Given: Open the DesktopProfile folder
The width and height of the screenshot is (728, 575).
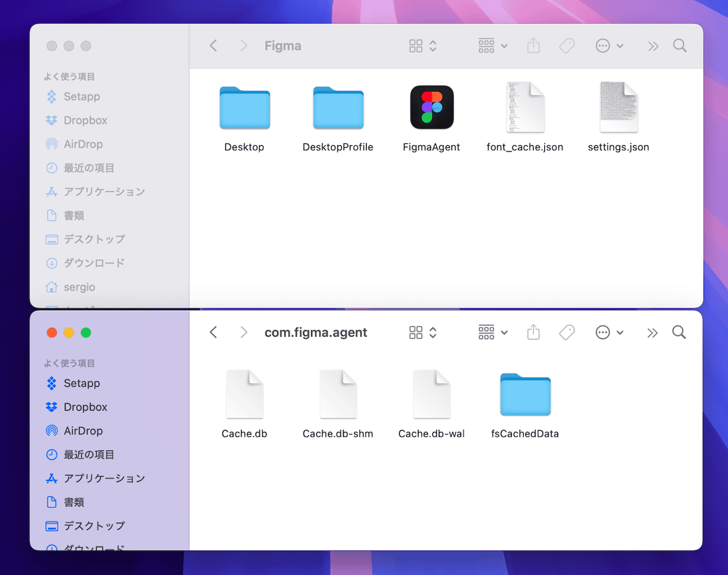Looking at the screenshot, I should tap(338, 108).
